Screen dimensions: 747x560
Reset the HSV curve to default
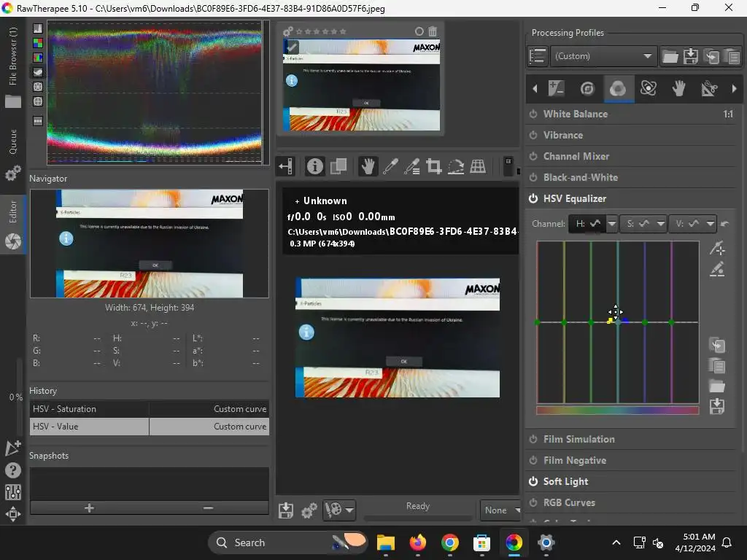(725, 223)
